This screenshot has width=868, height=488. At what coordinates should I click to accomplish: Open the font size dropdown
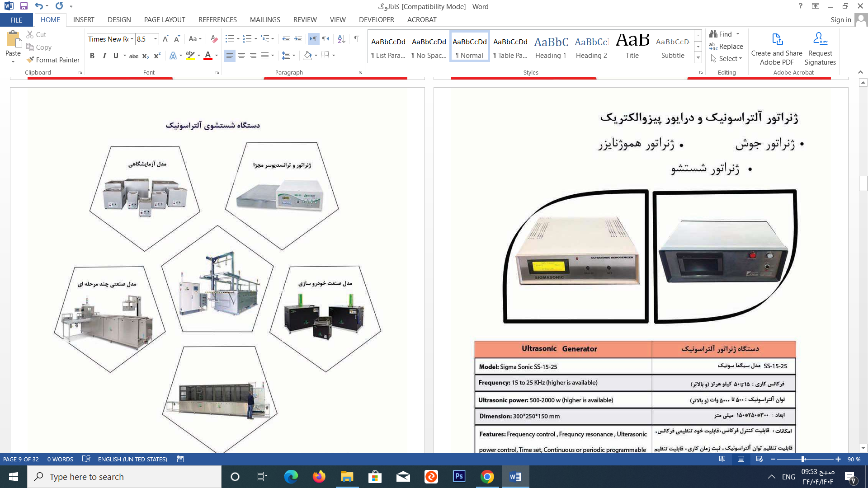(x=156, y=39)
